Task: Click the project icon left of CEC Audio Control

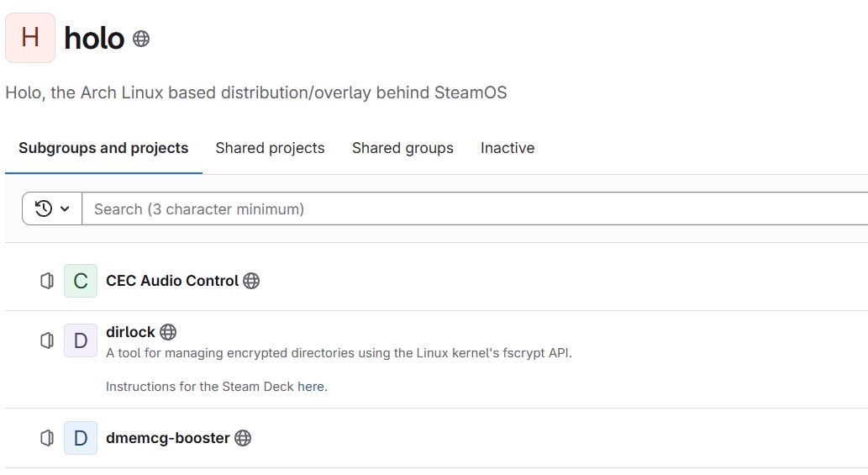Action: (47, 281)
